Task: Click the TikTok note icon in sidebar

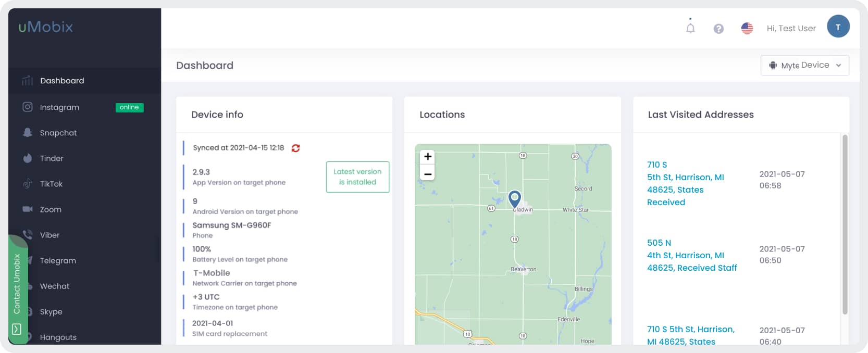Action: click(x=27, y=183)
